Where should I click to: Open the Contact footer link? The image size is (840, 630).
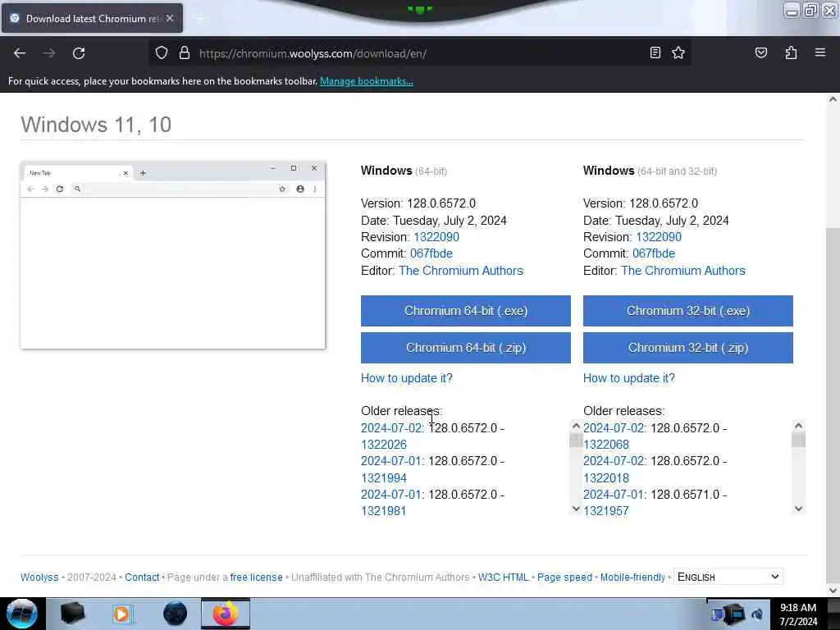142,577
